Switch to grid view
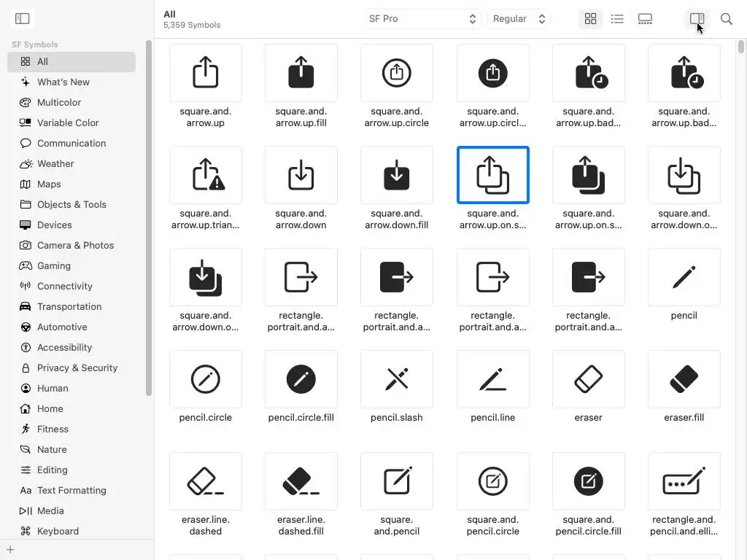The image size is (747, 560). point(590,18)
